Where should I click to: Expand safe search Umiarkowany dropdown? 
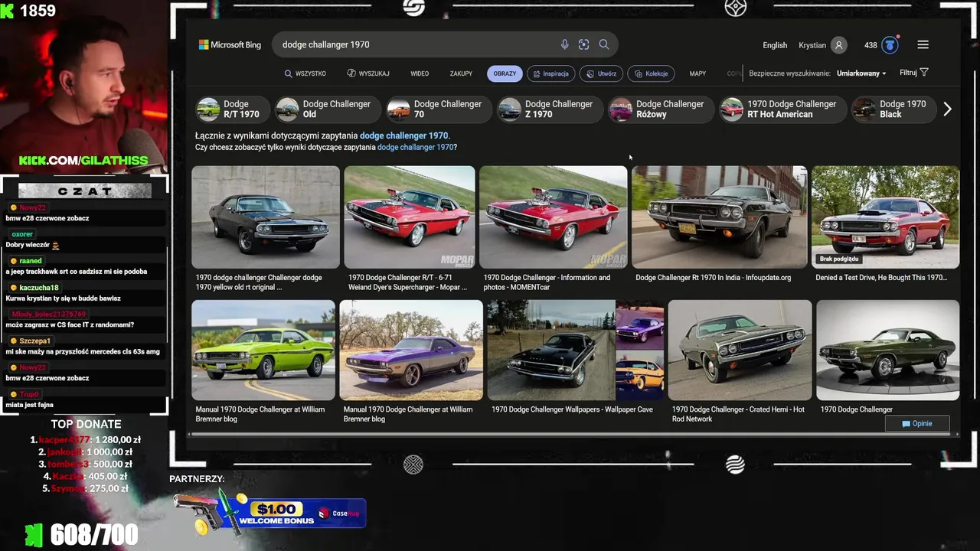[x=861, y=73]
